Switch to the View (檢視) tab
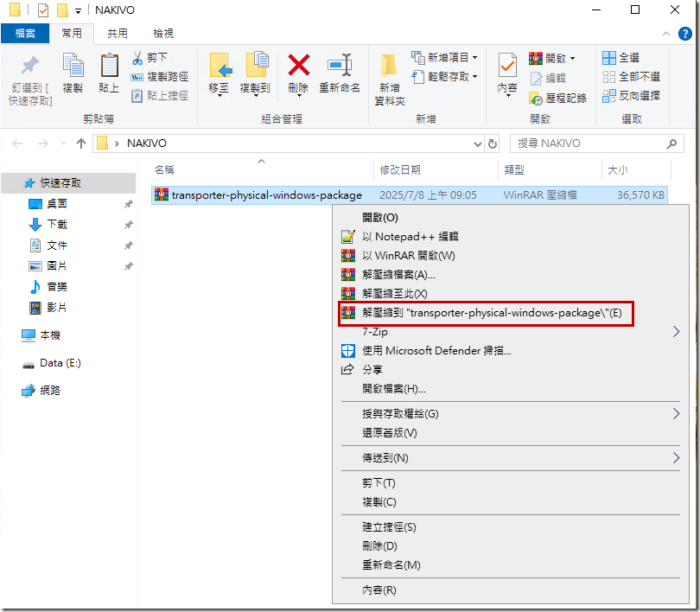 (x=163, y=34)
